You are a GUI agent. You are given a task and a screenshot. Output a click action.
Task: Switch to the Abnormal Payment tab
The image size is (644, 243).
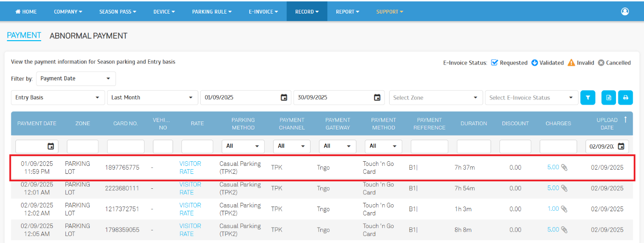tap(88, 36)
